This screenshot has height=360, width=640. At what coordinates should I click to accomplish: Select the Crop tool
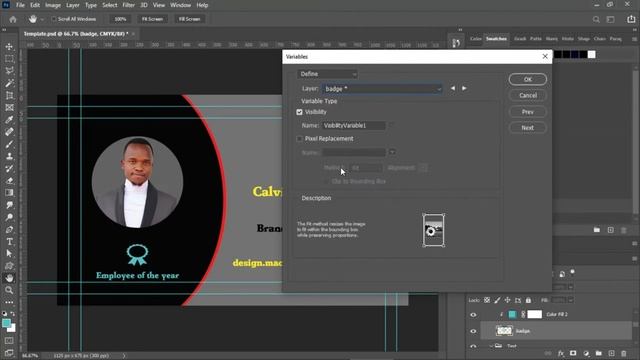coord(9,96)
